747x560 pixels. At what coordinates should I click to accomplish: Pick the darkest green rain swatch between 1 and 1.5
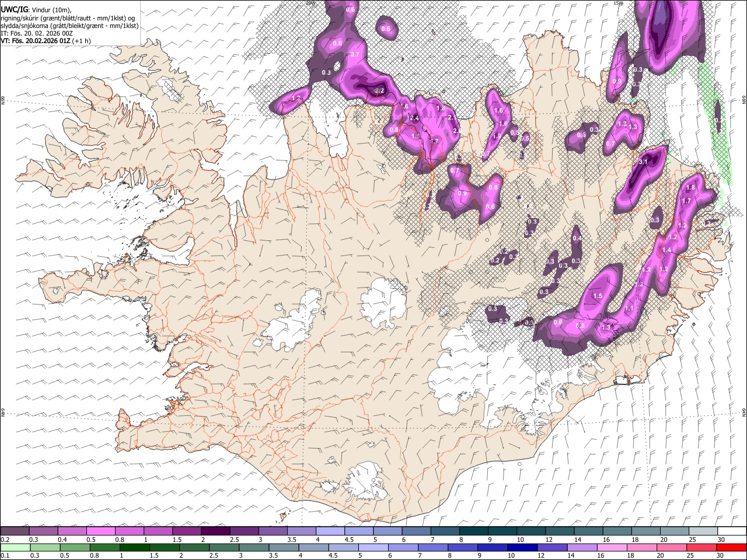(135, 547)
